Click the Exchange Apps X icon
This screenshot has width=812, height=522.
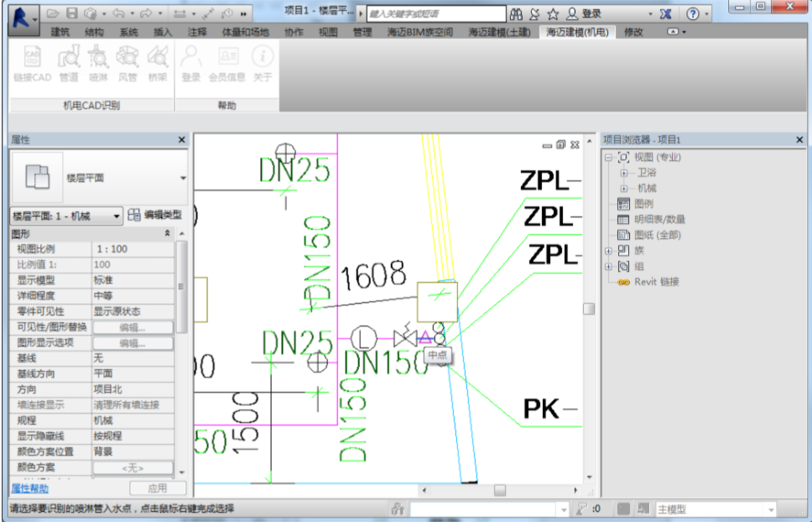pos(666,14)
